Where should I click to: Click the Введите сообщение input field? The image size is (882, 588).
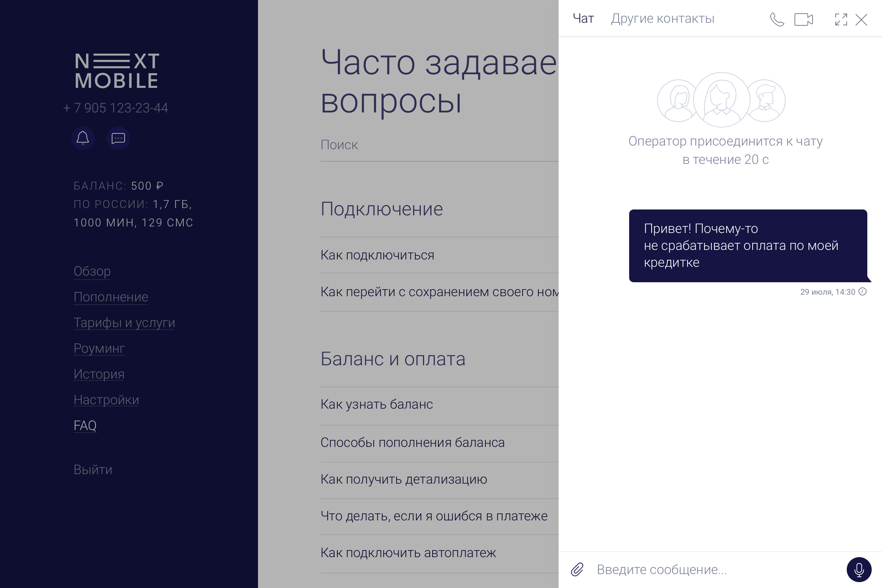[x=713, y=569]
